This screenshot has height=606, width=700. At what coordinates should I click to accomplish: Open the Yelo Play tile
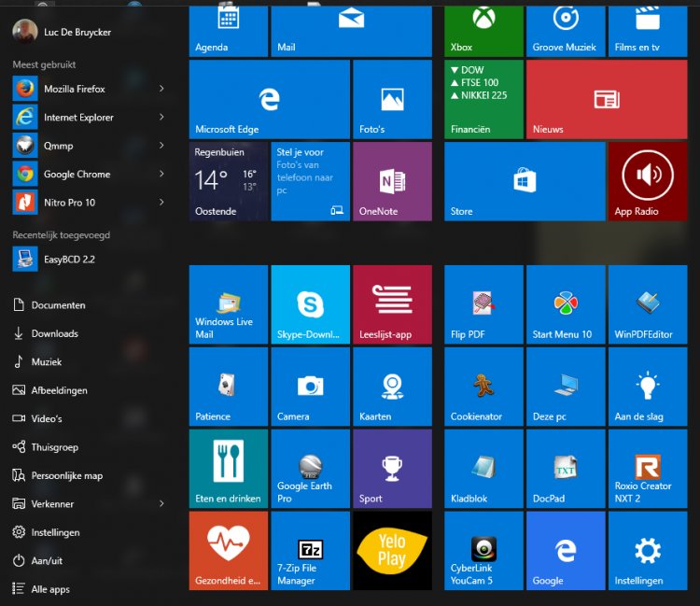tap(392, 550)
